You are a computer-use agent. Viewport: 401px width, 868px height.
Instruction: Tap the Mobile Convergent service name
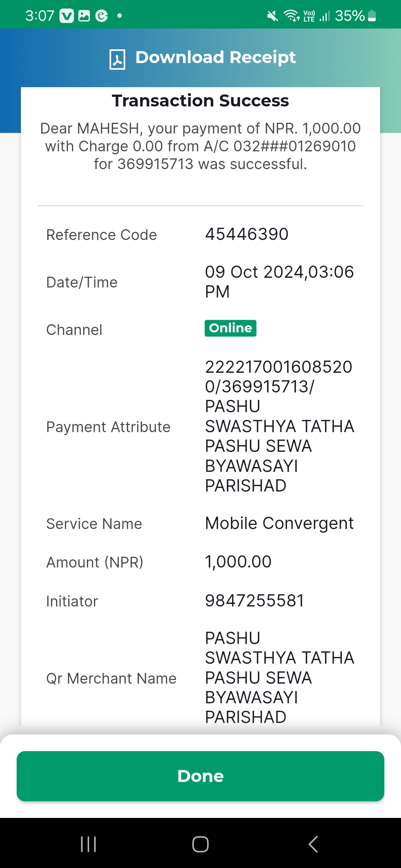click(279, 523)
